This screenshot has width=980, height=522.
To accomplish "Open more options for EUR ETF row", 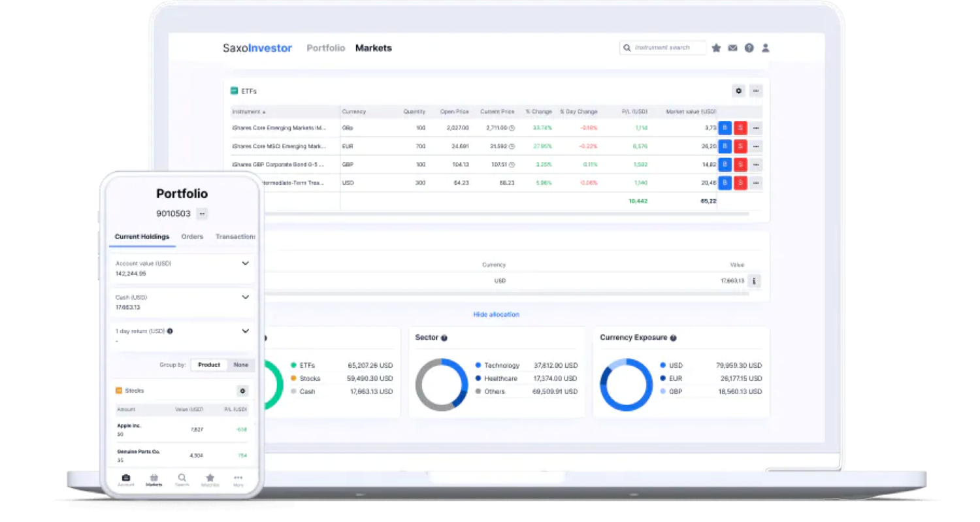I will [756, 146].
